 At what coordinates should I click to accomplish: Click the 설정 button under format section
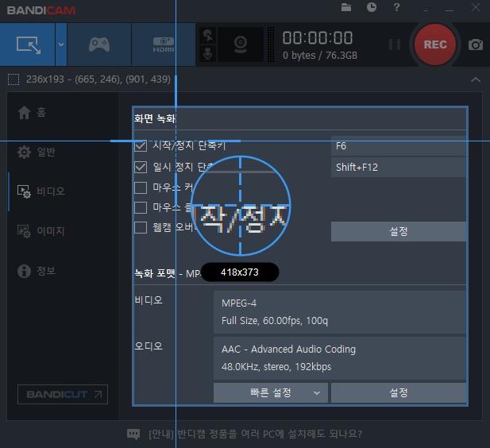399,392
